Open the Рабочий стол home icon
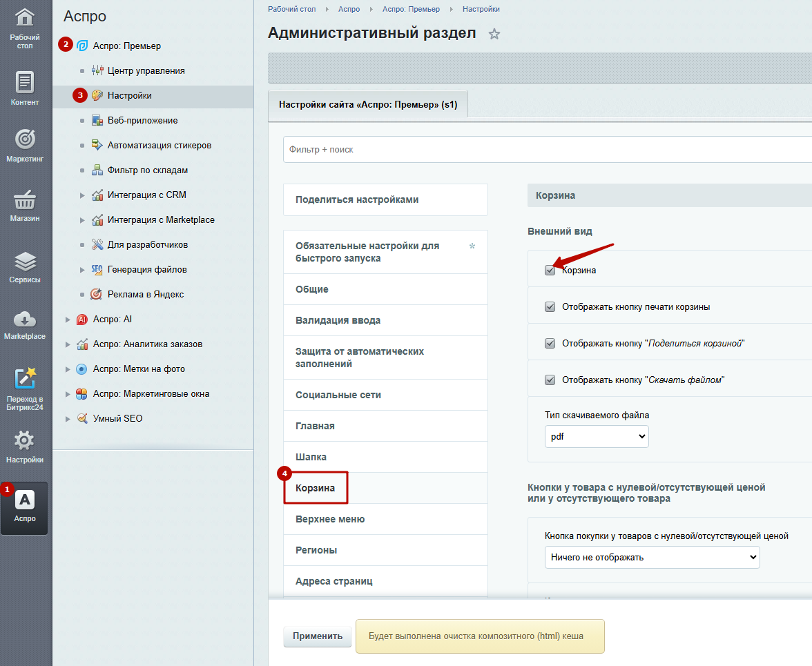The width and height of the screenshot is (812, 666). (24, 17)
